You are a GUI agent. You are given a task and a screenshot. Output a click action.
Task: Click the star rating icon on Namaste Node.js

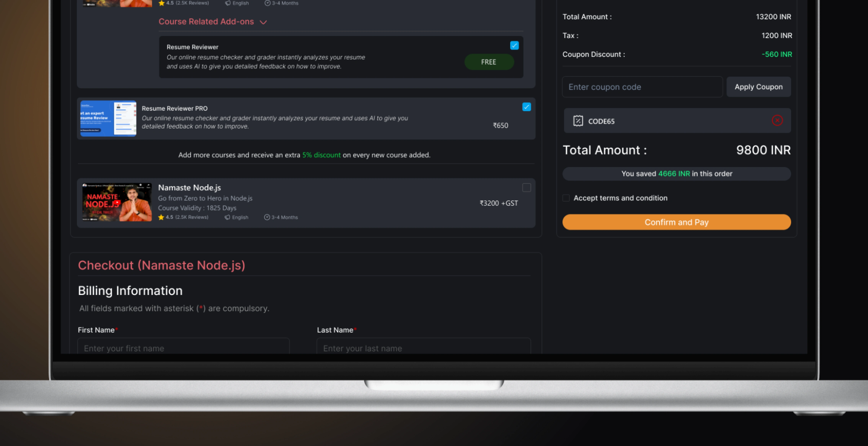pos(161,217)
